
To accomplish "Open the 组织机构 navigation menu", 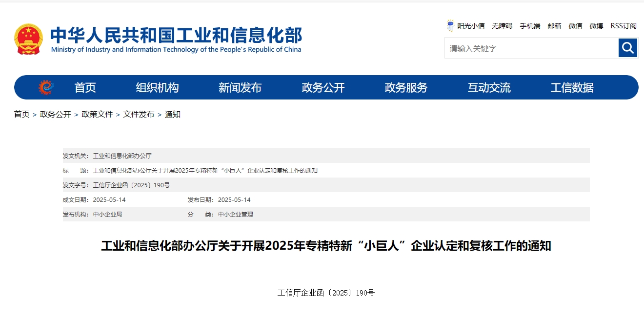I will coord(157,88).
